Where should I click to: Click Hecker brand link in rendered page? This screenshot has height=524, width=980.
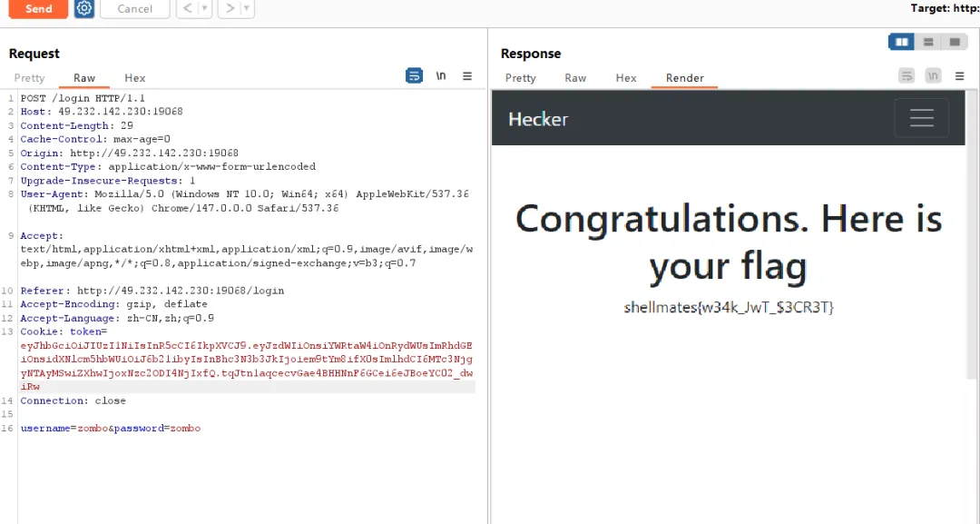(x=538, y=119)
